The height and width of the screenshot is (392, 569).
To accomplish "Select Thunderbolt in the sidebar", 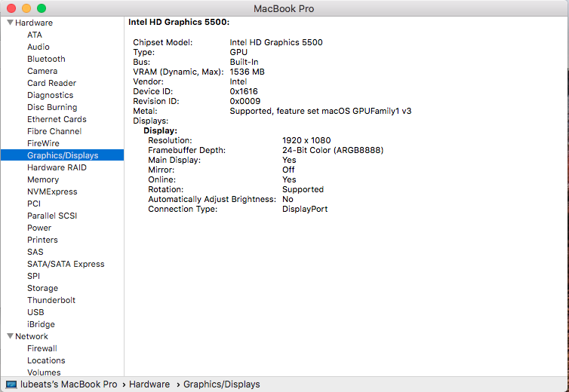I will (x=51, y=300).
